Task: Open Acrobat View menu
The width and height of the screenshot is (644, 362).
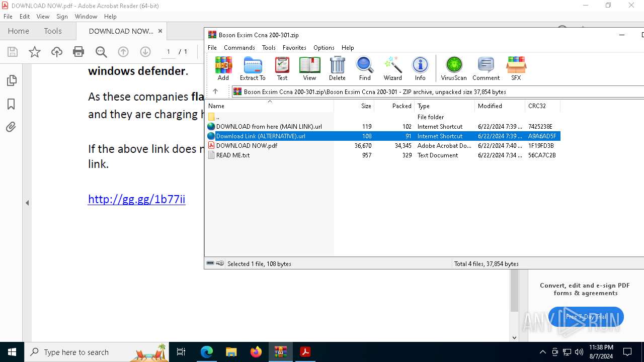Action: point(43,16)
